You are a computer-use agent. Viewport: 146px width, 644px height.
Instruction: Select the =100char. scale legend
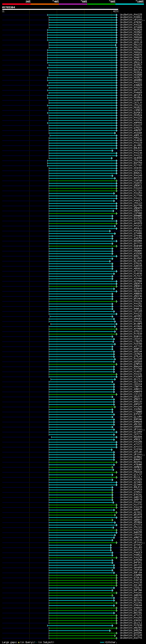pos(108,642)
